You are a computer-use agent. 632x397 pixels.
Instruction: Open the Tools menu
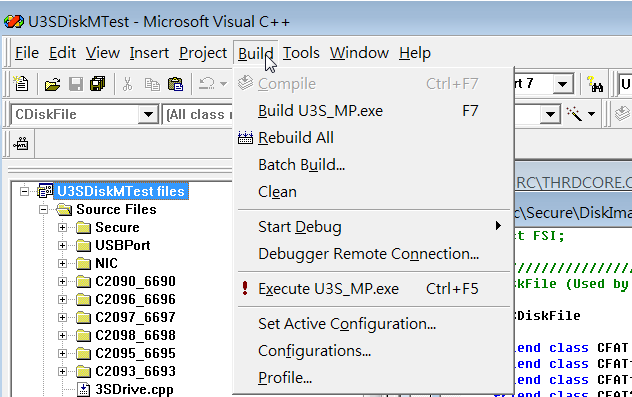[x=301, y=53]
